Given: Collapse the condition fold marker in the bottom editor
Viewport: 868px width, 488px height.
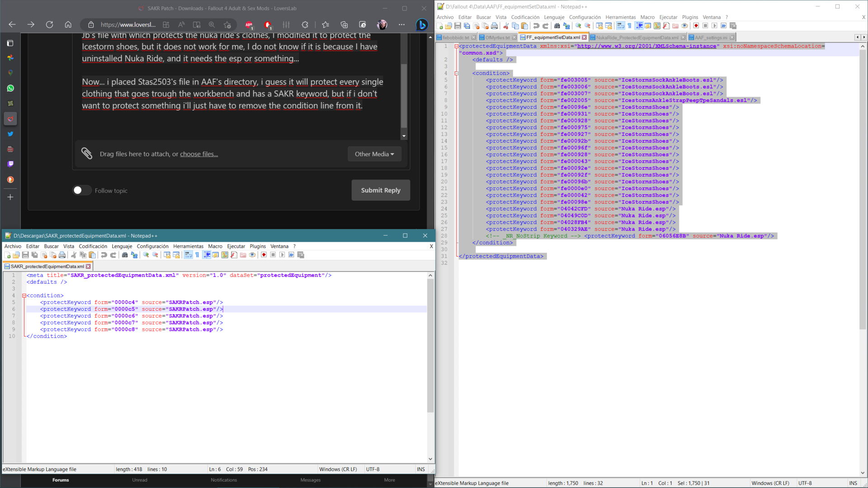Looking at the screenshot, I should point(24,296).
